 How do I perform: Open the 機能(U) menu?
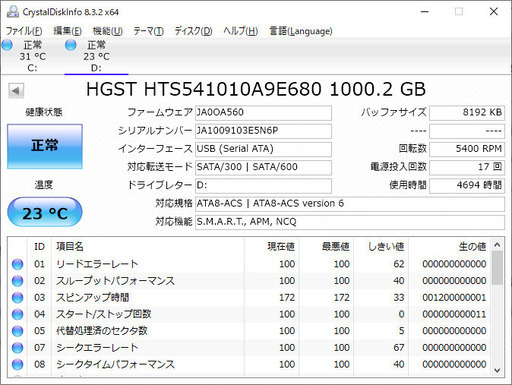(x=108, y=31)
